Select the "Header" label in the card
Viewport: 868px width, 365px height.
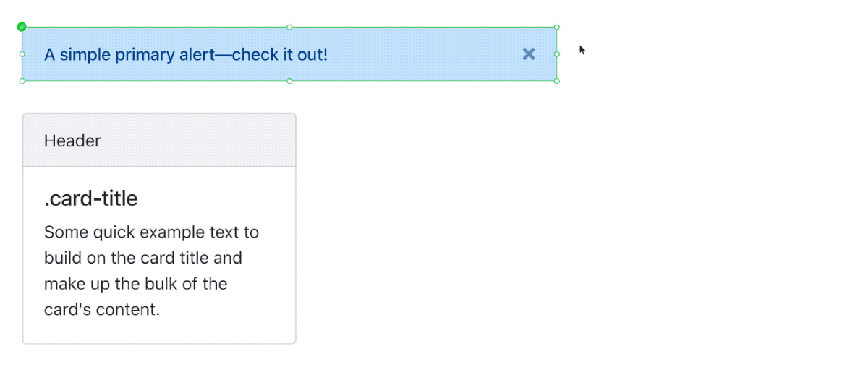[72, 140]
